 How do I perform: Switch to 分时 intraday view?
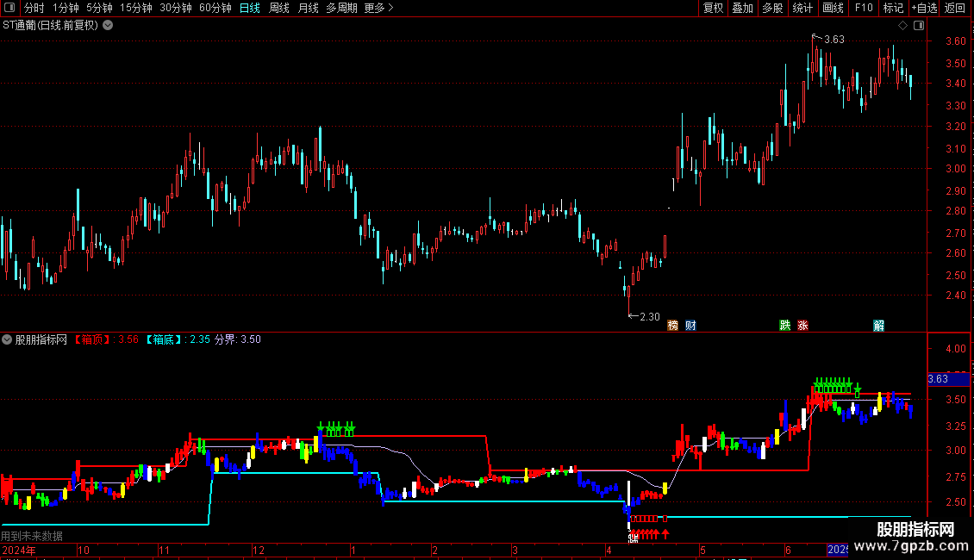[34, 8]
